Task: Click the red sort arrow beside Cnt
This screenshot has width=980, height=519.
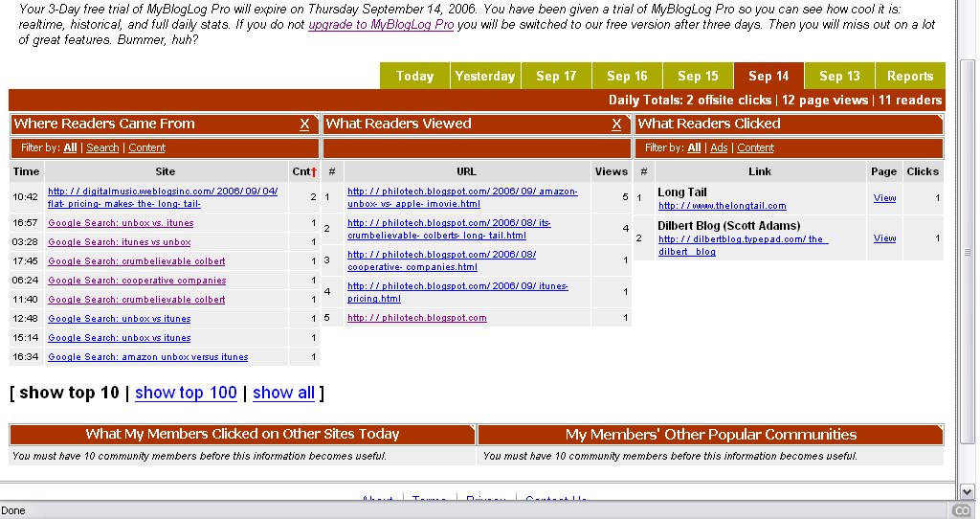Action: pos(314,172)
